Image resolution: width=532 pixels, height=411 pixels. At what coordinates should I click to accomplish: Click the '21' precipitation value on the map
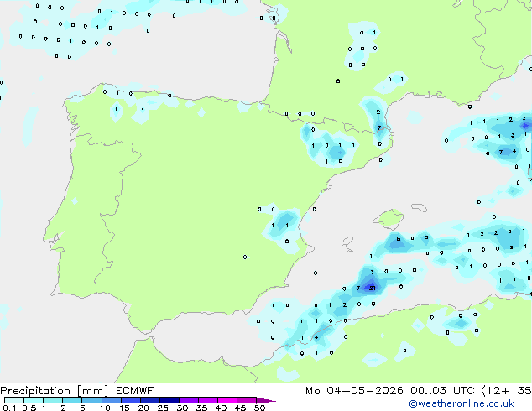pyautogui.click(x=373, y=288)
